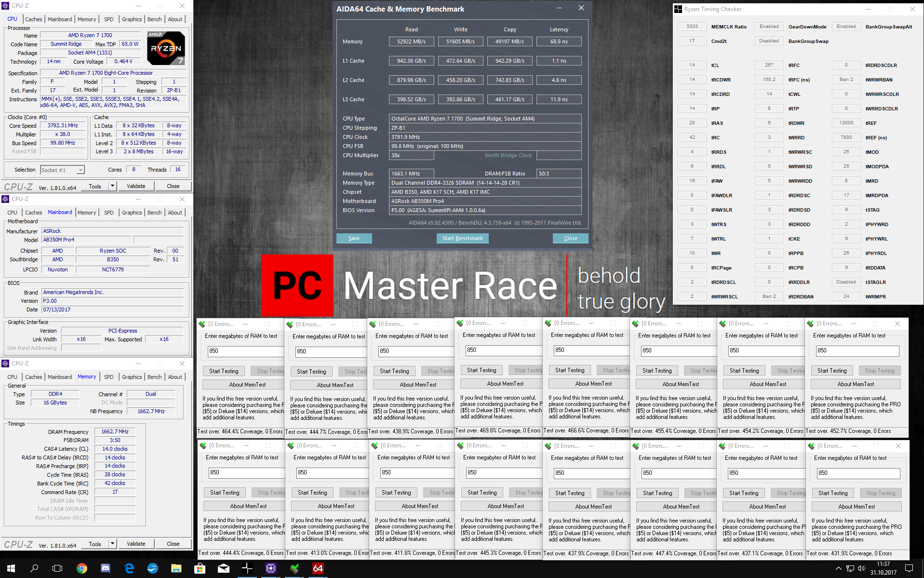Click the CPU-Z title icon in the Motherboard window
924x578 pixels.
click(5, 199)
